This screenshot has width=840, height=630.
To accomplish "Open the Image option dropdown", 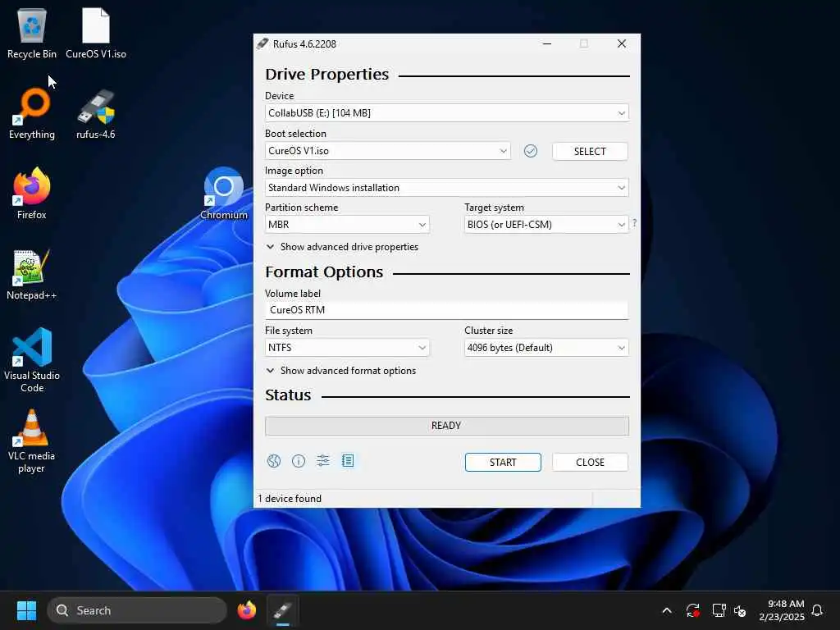I will pyautogui.click(x=447, y=188).
